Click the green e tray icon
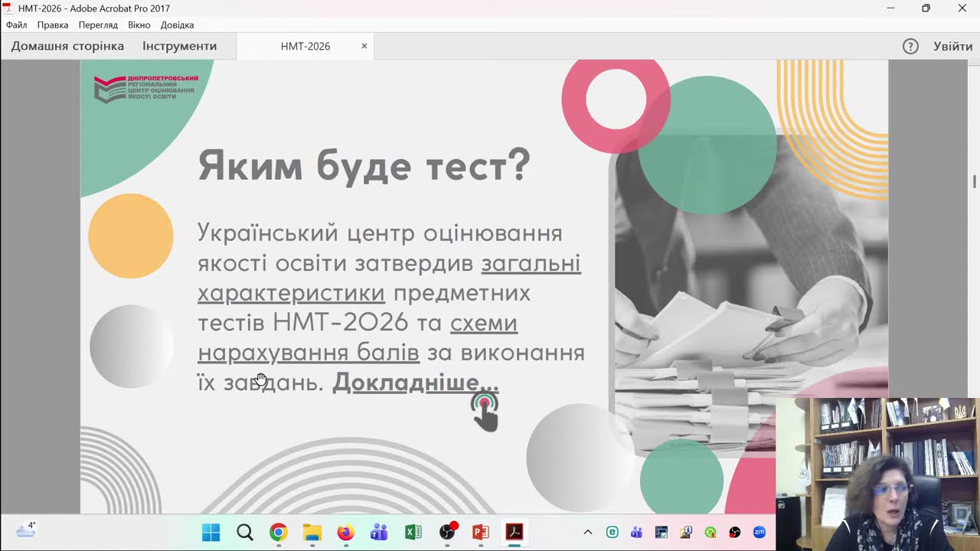The image size is (980, 551). point(612,532)
